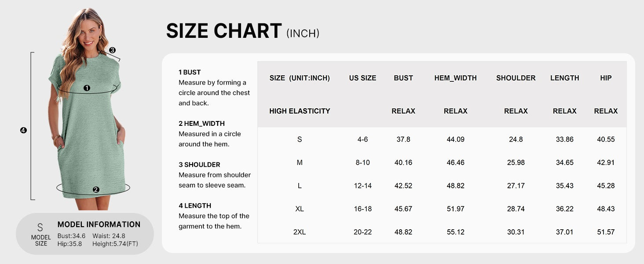
Task: Click the number 3 shoulder marker
Action: coord(112,50)
